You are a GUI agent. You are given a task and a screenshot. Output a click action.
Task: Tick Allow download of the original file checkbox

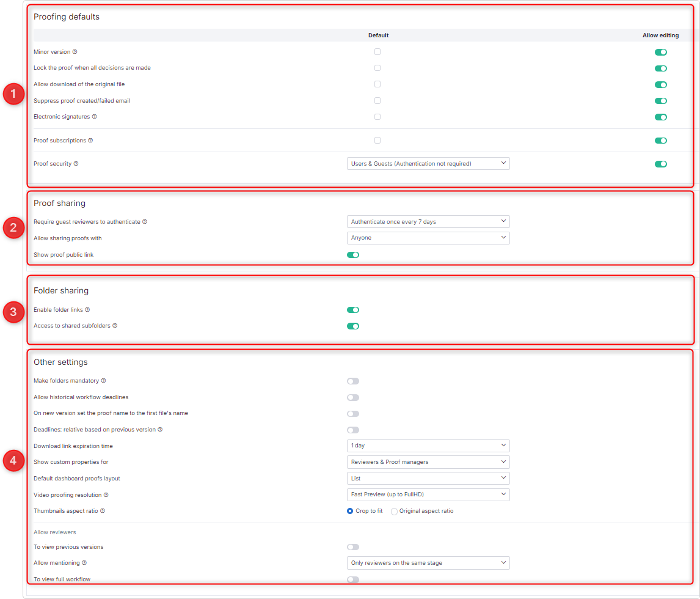pos(377,84)
